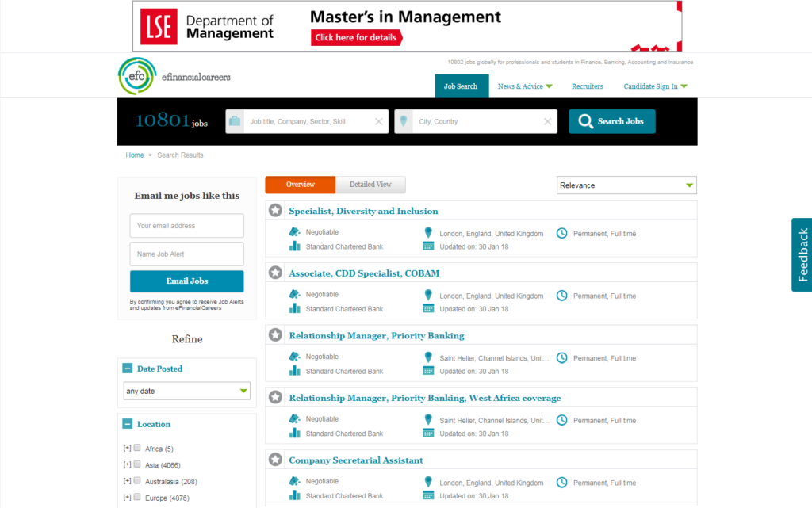Collapse the Location filter section
Image resolution: width=812 pixels, height=508 pixels.
coord(128,424)
